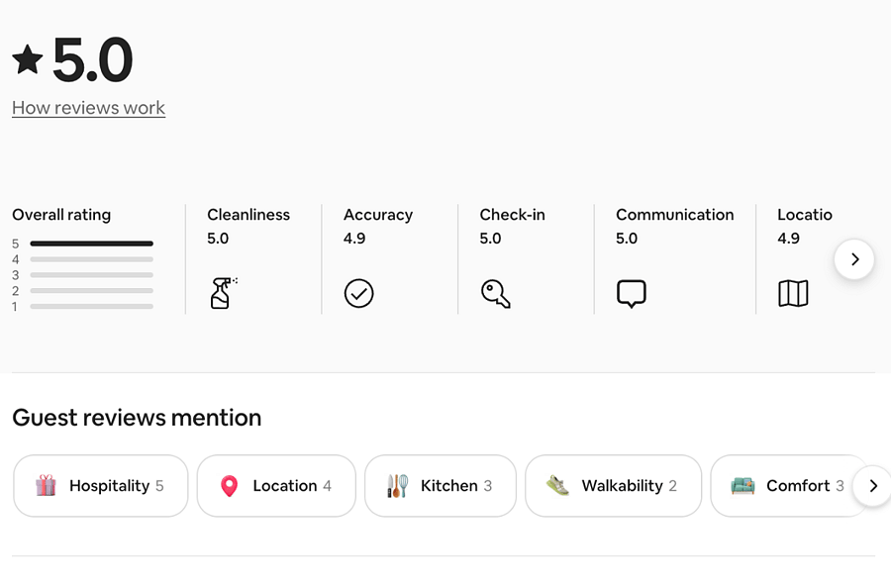Show next rating categories with arrow

[x=854, y=259]
